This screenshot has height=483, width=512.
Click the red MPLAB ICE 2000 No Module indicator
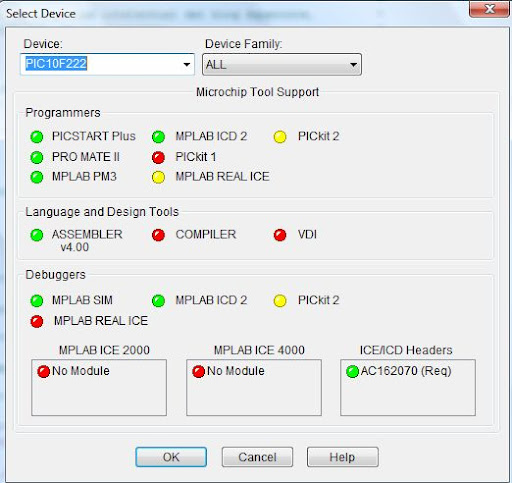point(43,371)
